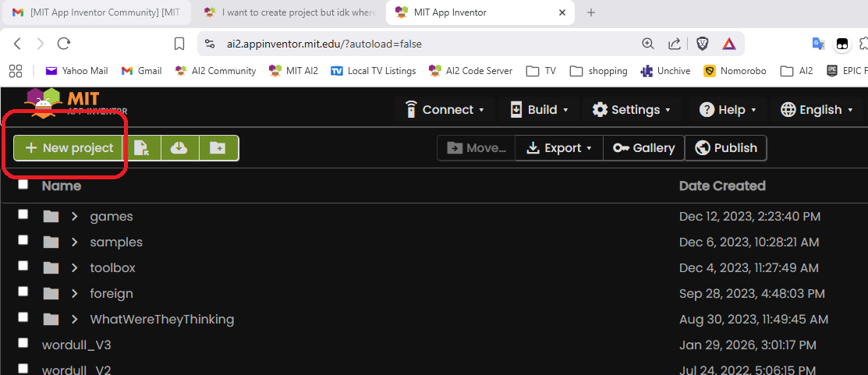This screenshot has width=868, height=375.
Task: Sort by the Name column header
Action: tap(62, 186)
